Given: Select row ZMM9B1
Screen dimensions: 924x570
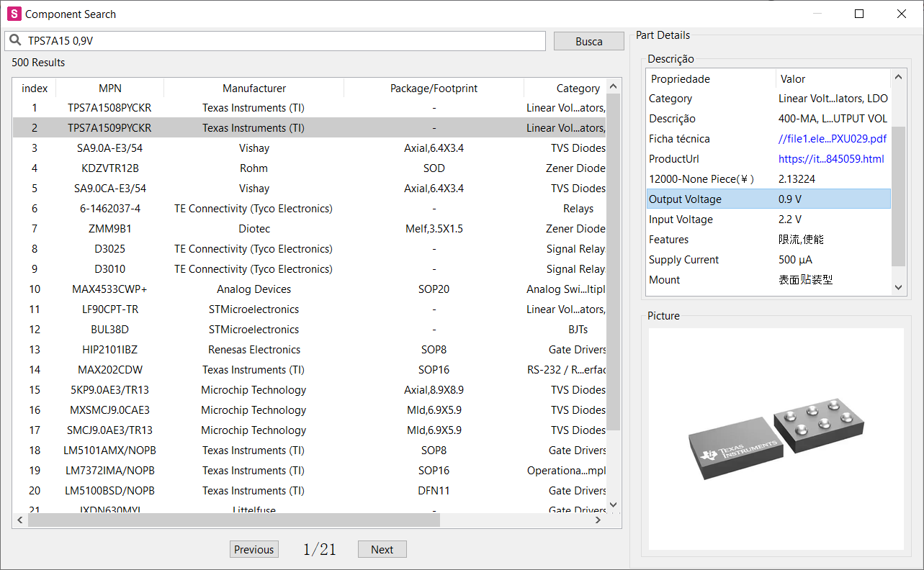Looking at the screenshot, I should point(310,229).
